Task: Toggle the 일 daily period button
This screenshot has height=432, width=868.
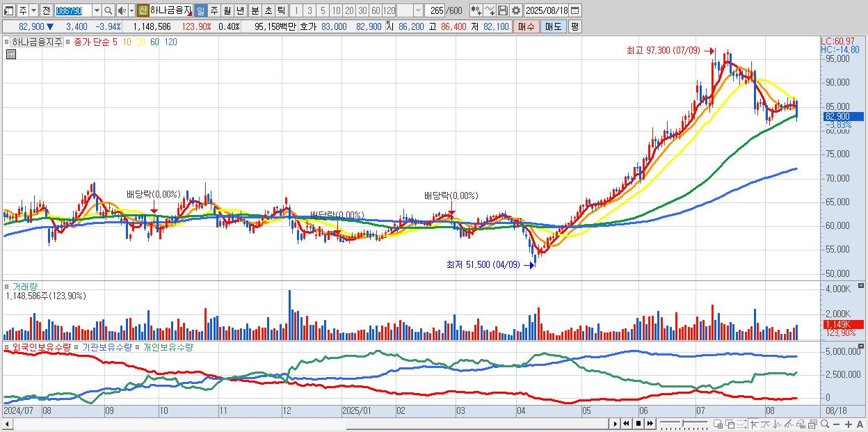Action: (x=200, y=10)
